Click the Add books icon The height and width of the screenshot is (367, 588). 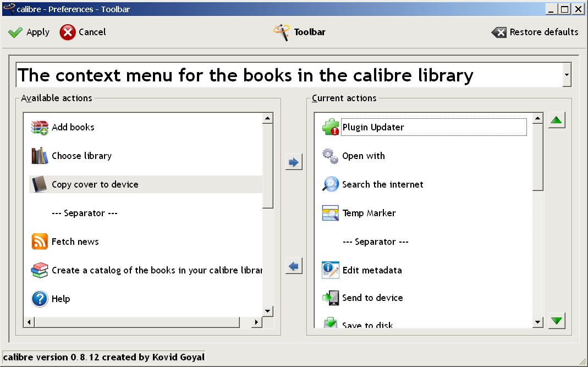(x=40, y=128)
